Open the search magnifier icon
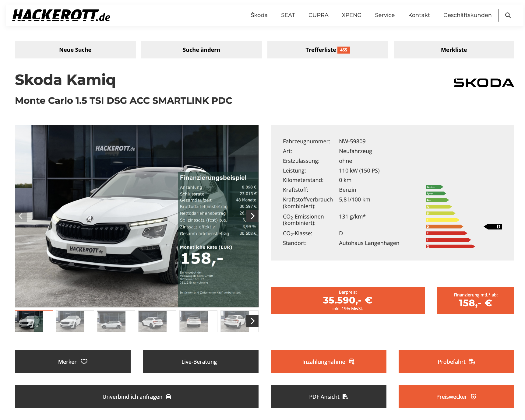Image resolution: width=525 pixels, height=420 pixels. click(508, 15)
